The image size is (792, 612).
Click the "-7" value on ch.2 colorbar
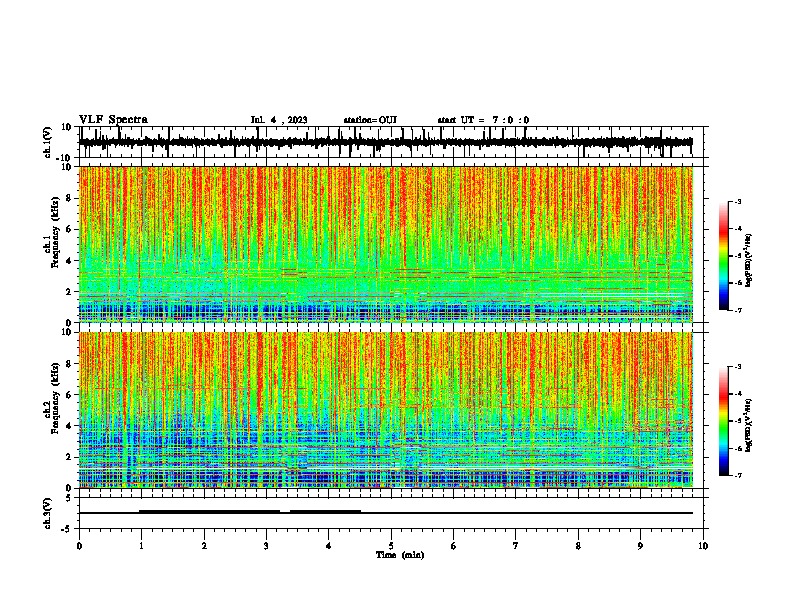coord(737,475)
